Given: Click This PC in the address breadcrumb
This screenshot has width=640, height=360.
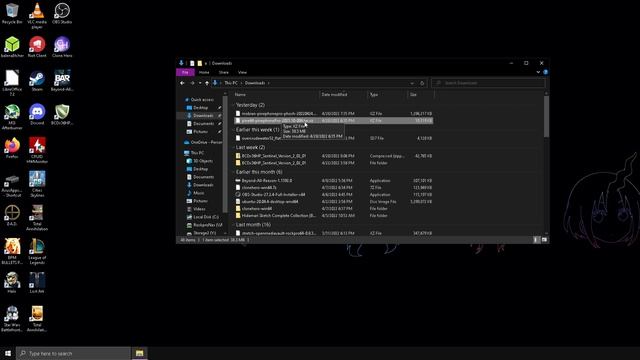Looking at the screenshot, I should coord(231,83).
